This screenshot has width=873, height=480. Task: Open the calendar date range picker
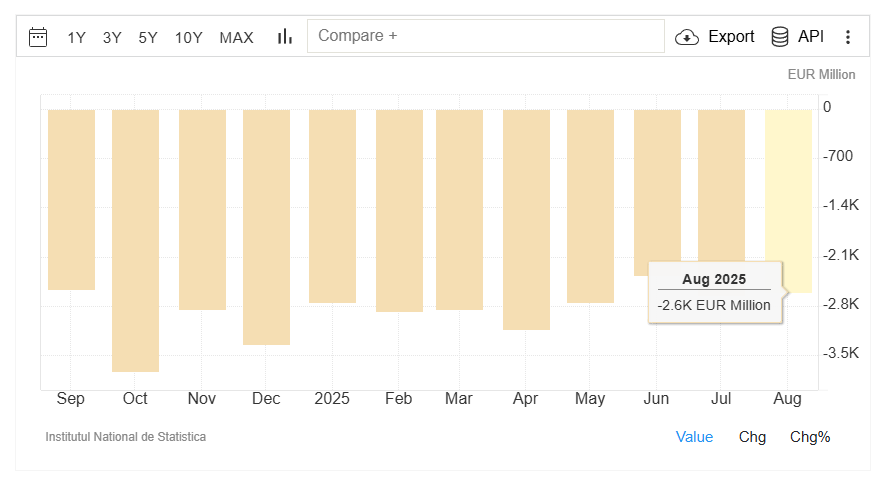click(38, 37)
